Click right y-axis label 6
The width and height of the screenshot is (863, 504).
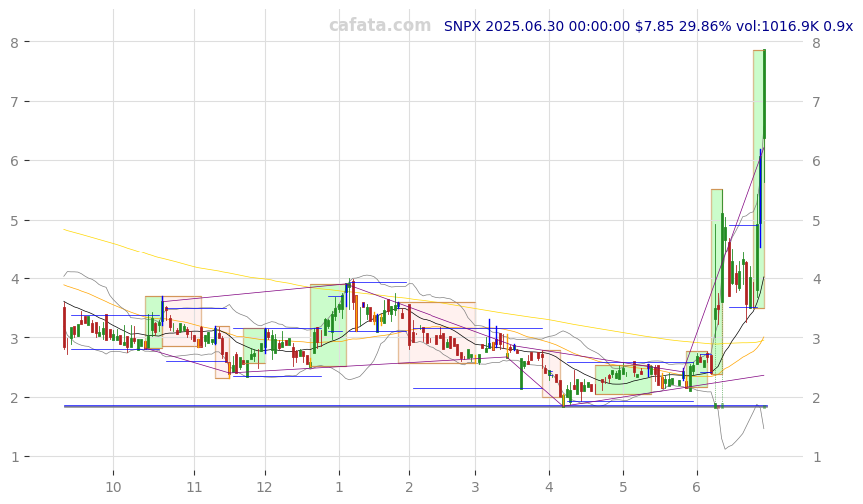tap(816, 161)
